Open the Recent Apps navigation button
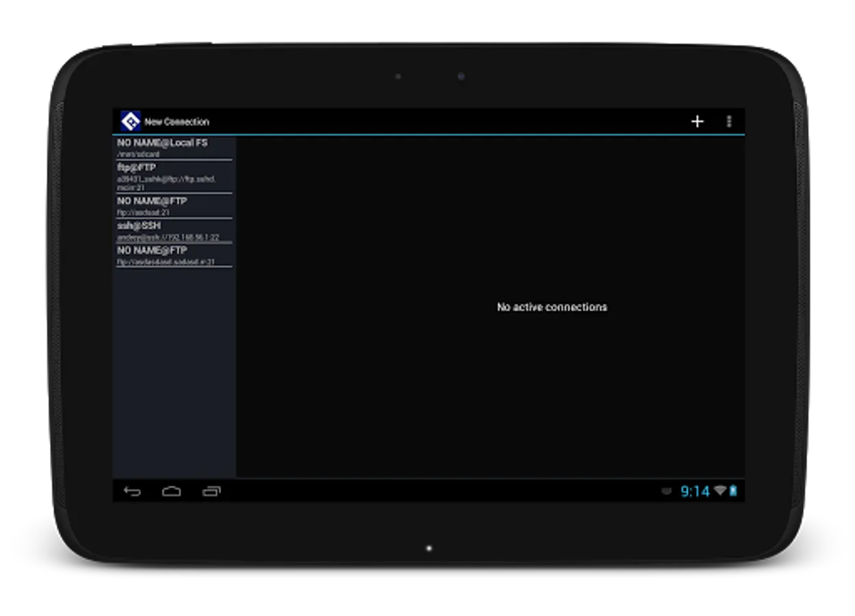The image size is (855, 616). point(212,491)
